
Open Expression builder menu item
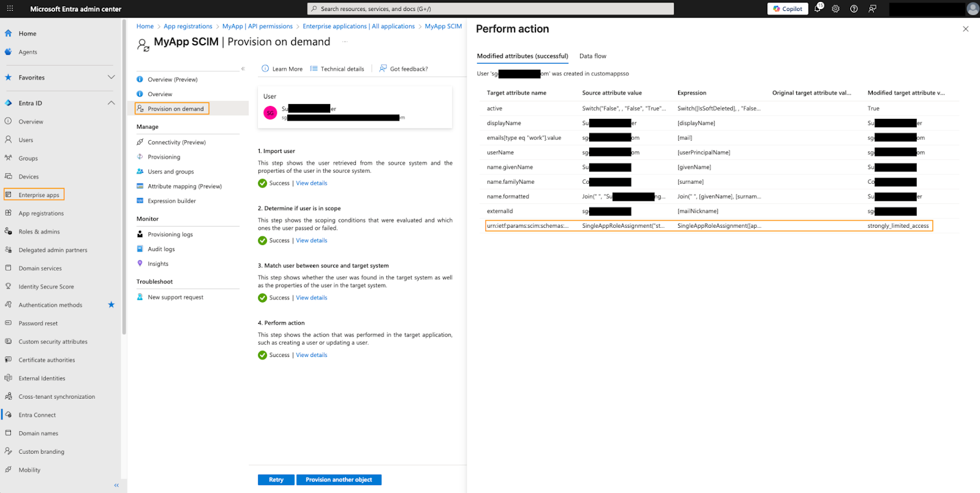[x=171, y=201]
